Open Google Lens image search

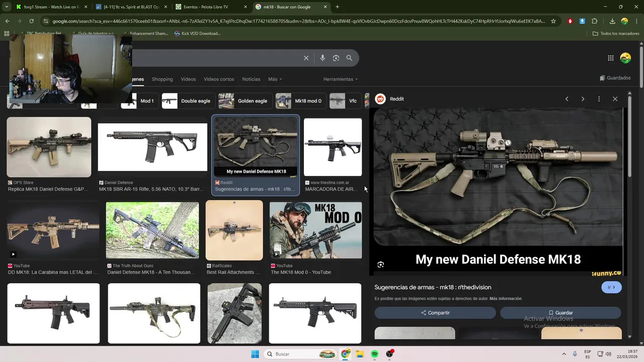pos(336,58)
